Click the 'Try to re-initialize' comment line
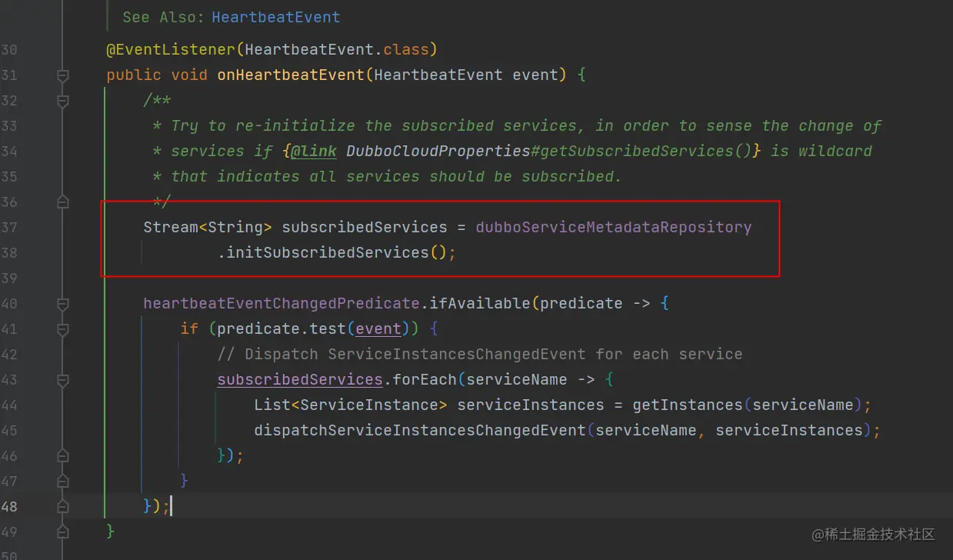The height and width of the screenshot is (560, 953). coord(517,125)
